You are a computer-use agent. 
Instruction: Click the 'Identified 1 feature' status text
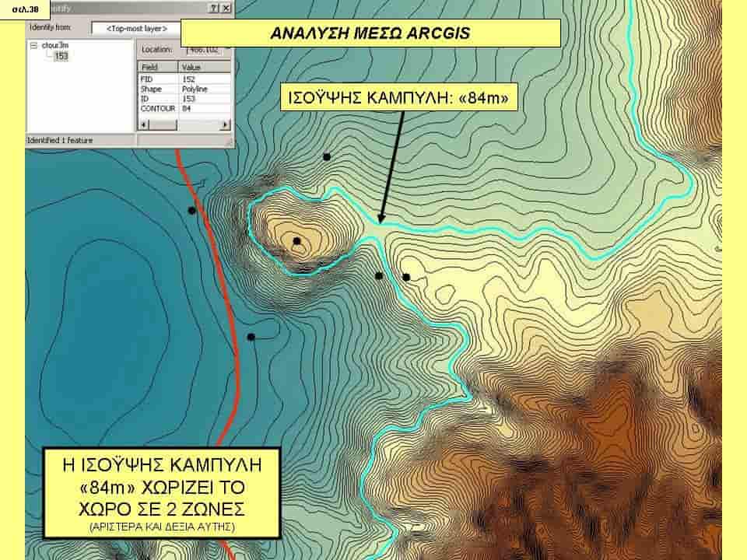click(60, 141)
